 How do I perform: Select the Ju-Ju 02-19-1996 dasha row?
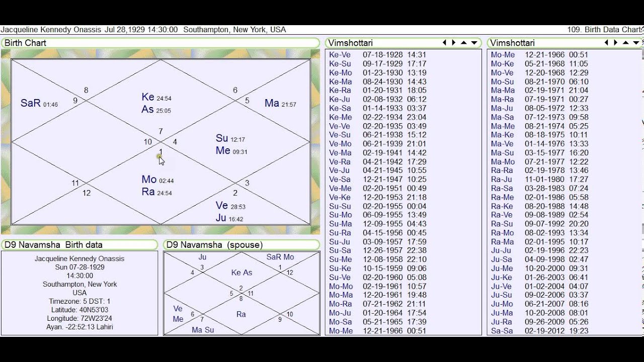[x=540, y=251]
